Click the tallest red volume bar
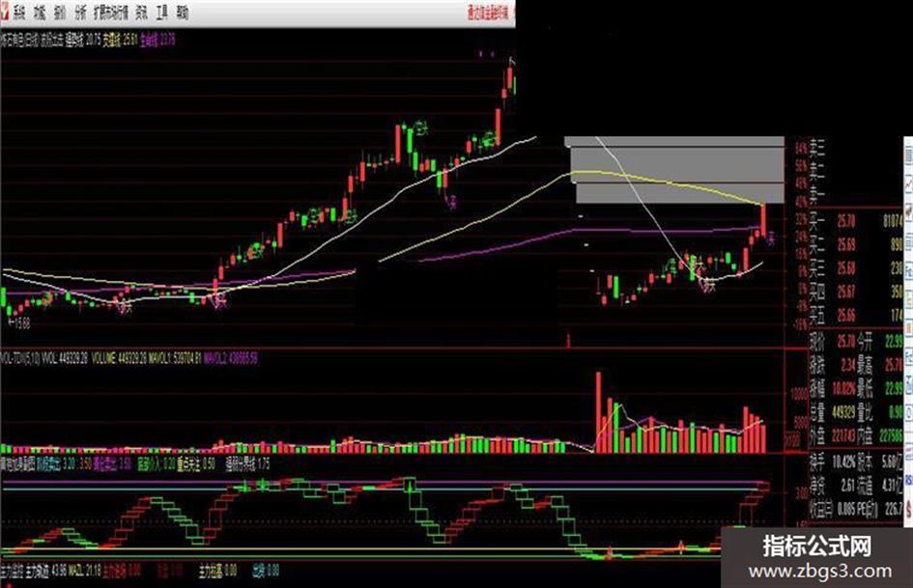913x588 pixels. (x=598, y=411)
